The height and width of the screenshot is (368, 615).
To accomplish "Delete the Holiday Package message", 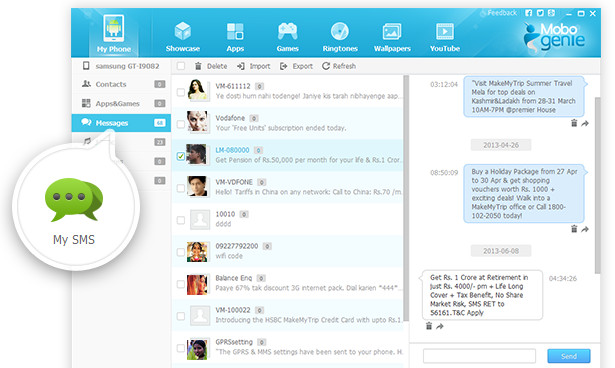I will click(x=574, y=229).
